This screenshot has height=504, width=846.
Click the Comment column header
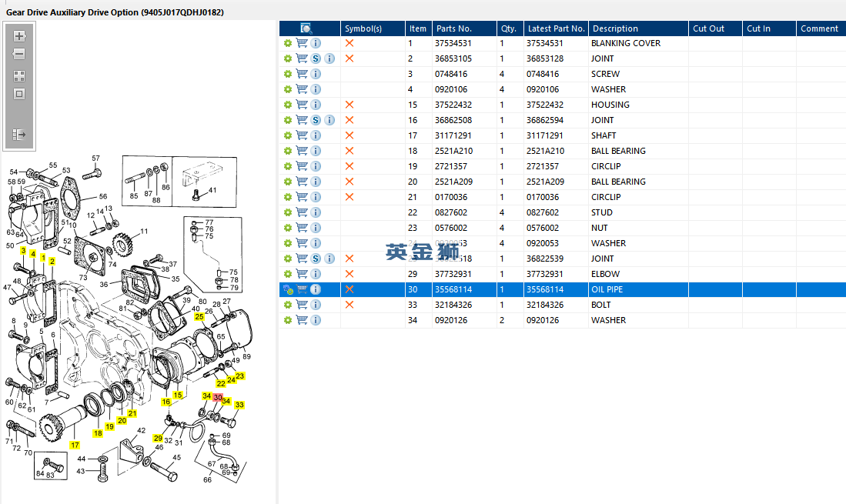(x=821, y=28)
